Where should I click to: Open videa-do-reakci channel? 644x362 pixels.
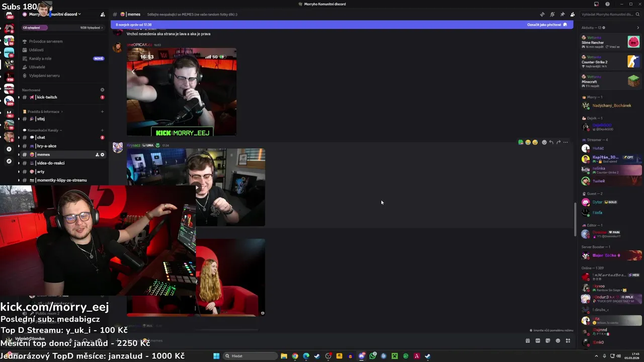click(x=63, y=163)
